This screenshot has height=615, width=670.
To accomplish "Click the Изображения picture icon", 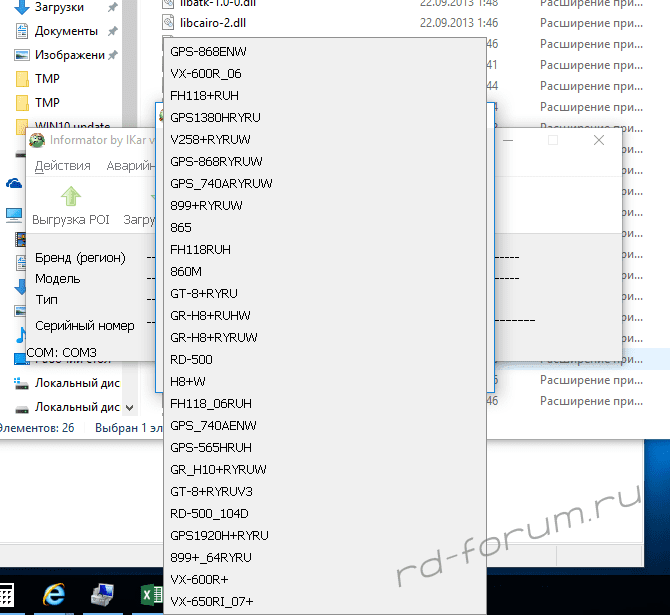I will [22, 55].
